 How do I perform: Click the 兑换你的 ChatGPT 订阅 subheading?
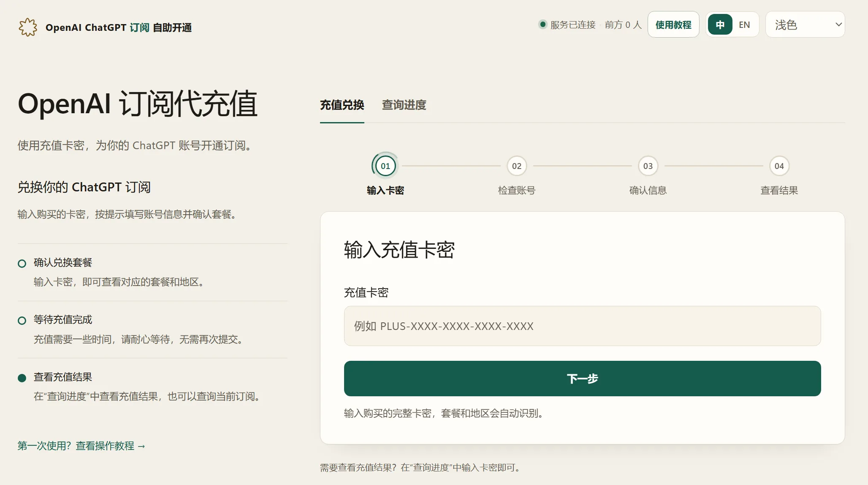point(84,187)
